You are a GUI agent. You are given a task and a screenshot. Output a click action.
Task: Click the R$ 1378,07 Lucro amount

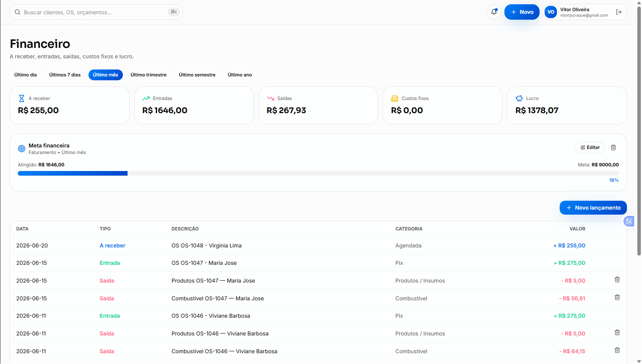[537, 110]
